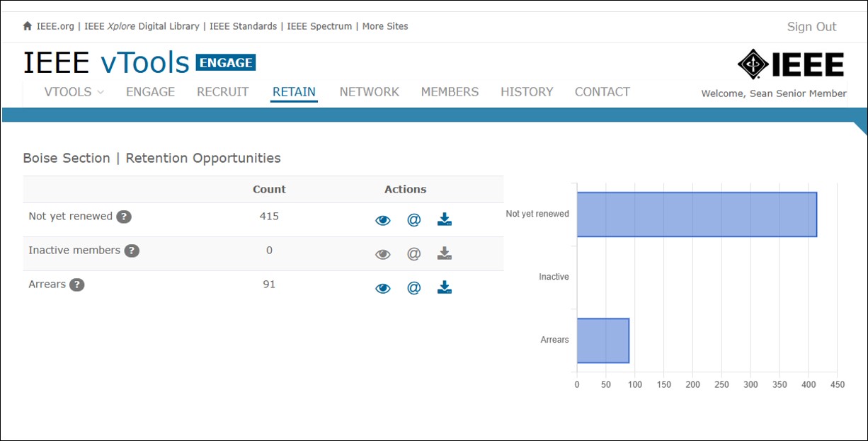Open help for Not yet renewed
This screenshot has width=868, height=441.
tap(124, 217)
